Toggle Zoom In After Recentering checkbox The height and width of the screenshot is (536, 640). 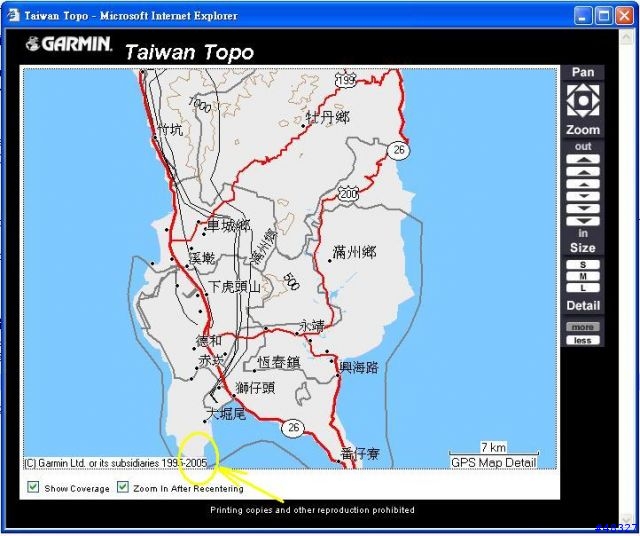[x=122, y=487]
